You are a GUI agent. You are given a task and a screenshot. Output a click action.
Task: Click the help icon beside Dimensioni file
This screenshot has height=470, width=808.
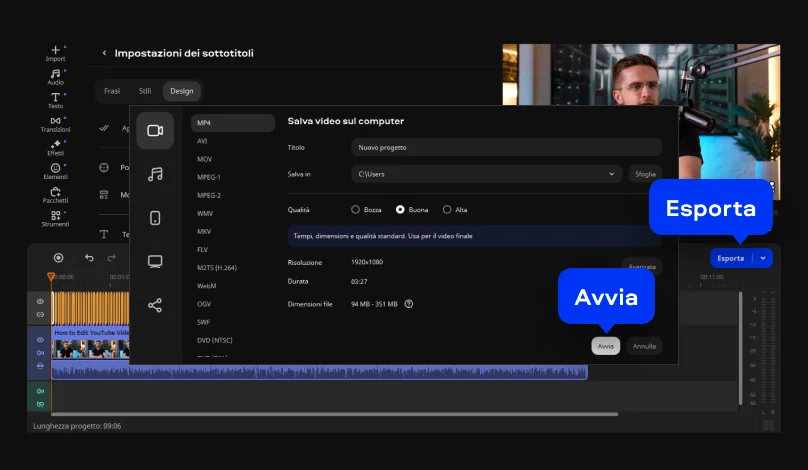click(x=409, y=304)
